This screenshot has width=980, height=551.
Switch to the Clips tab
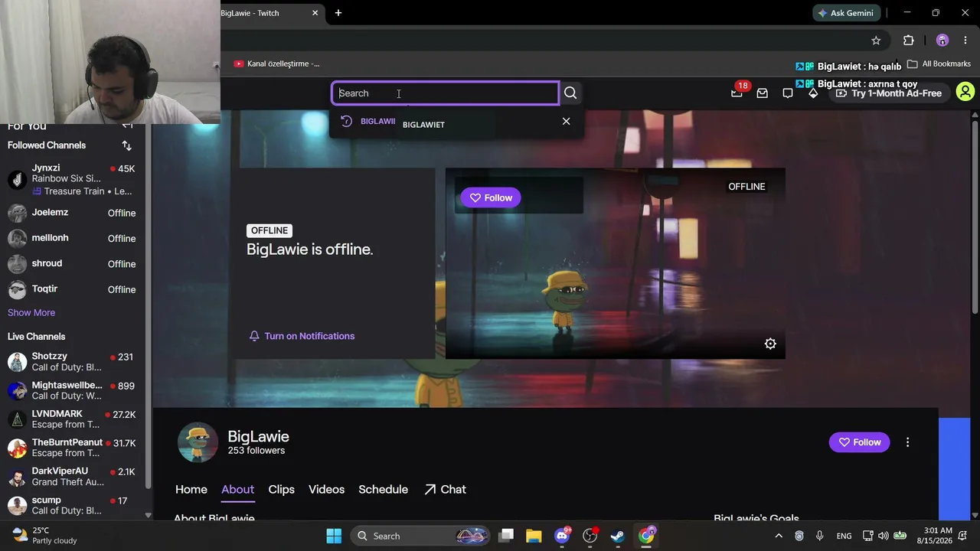tap(281, 490)
